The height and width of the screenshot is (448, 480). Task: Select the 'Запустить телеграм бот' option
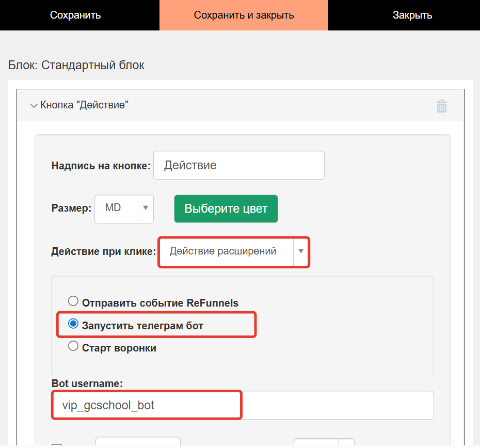(73, 324)
